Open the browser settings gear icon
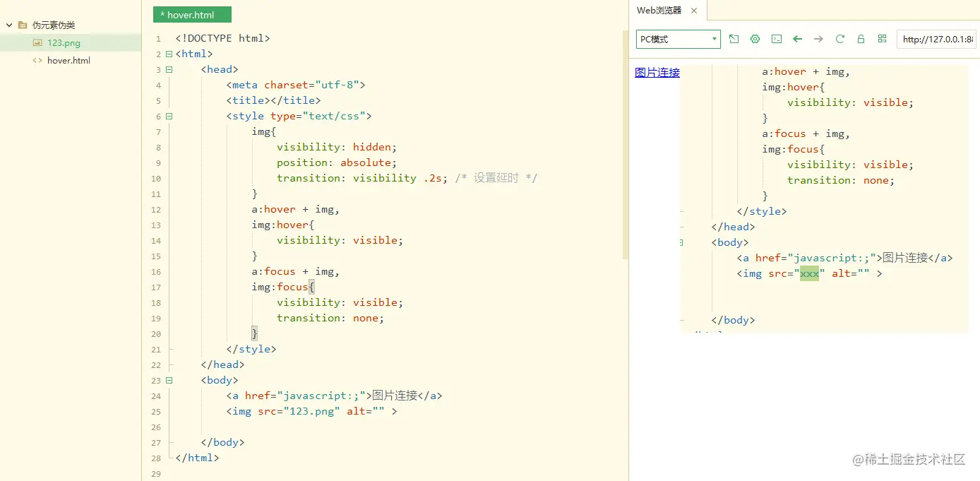The width and height of the screenshot is (980, 481). (x=755, y=39)
